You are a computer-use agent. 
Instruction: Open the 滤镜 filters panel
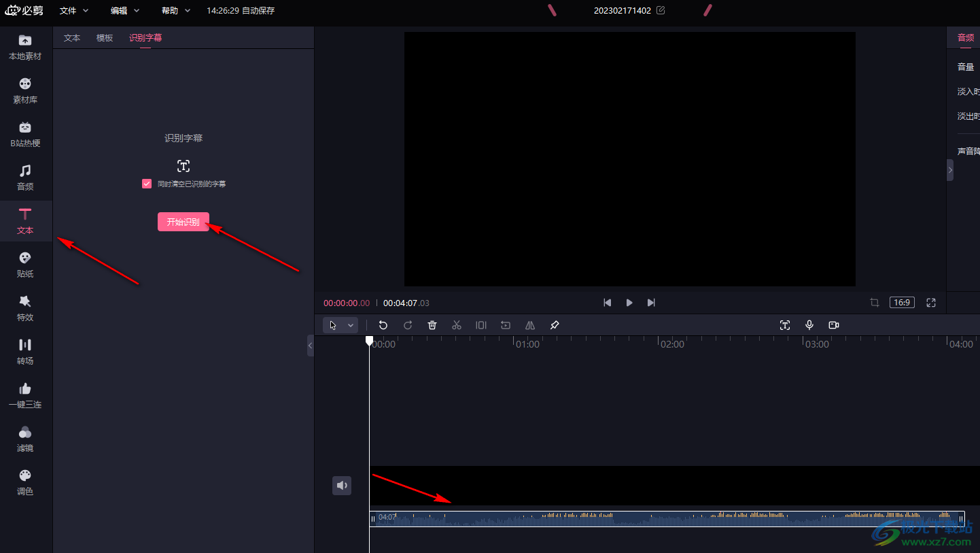pos(25,439)
